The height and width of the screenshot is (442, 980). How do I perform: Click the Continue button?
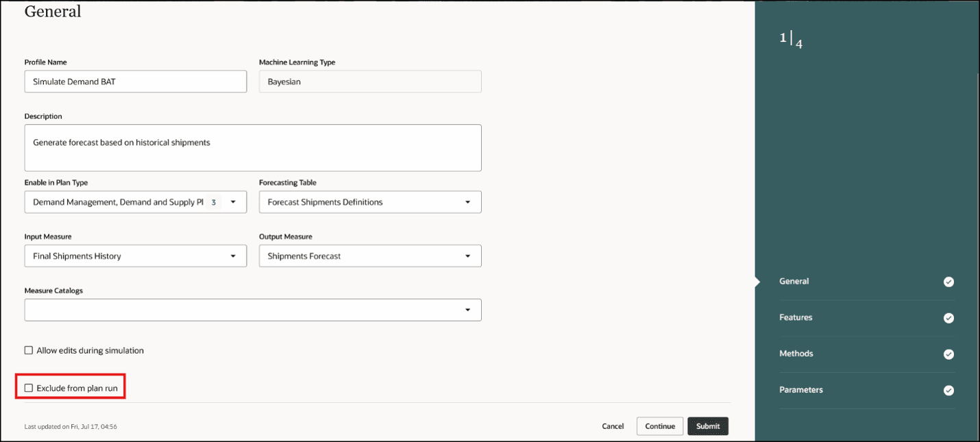click(x=660, y=426)
